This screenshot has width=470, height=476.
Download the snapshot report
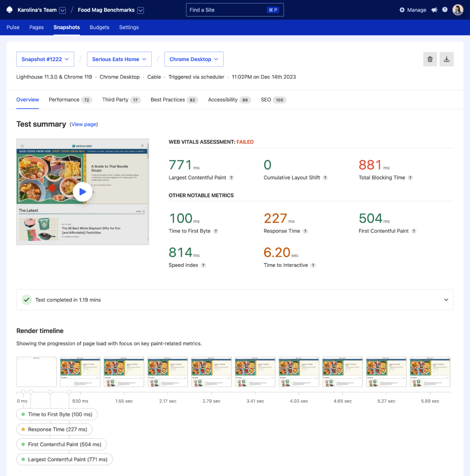click(446, 59)
